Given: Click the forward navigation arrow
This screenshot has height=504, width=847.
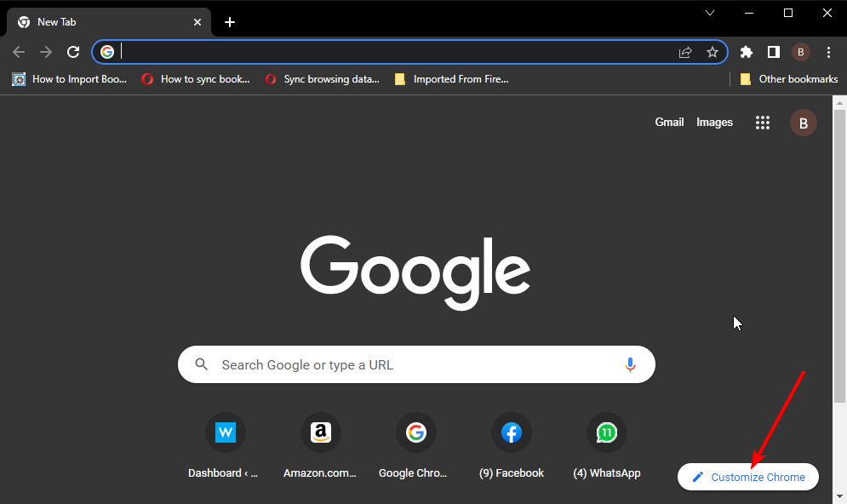Looking at the screenshot, I should (x=46, y=52).
